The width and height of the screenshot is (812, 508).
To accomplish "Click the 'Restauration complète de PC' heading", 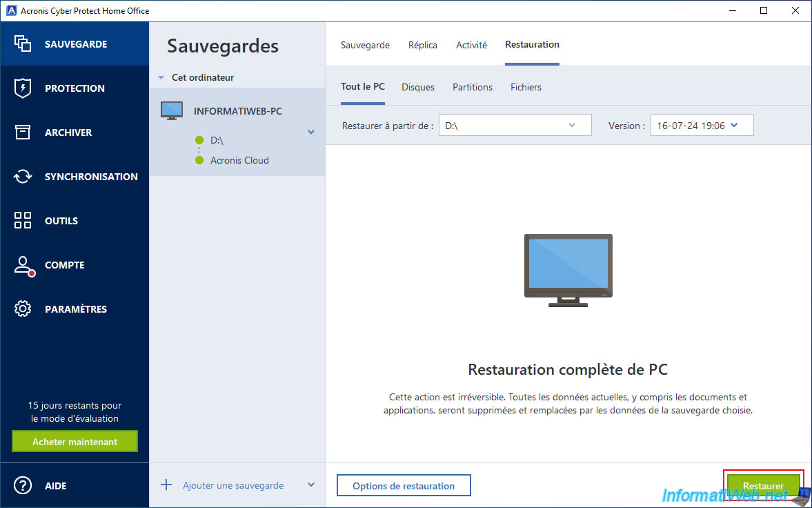I will 568,369.
